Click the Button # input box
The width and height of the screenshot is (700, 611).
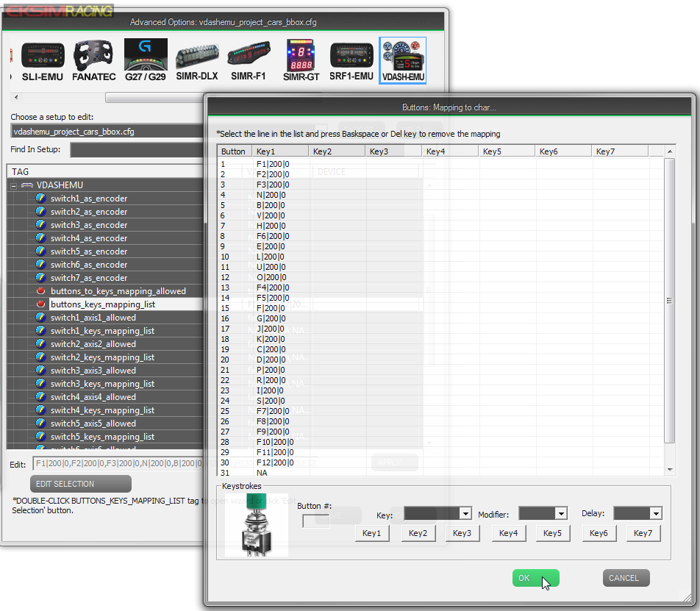click(x=315, y=521)
